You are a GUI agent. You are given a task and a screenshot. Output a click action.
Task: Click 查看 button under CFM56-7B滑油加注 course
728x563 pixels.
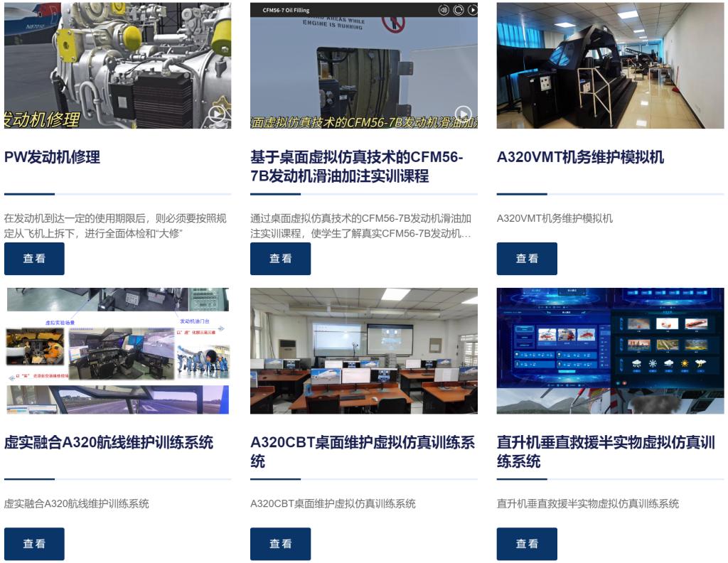point(280,259)
